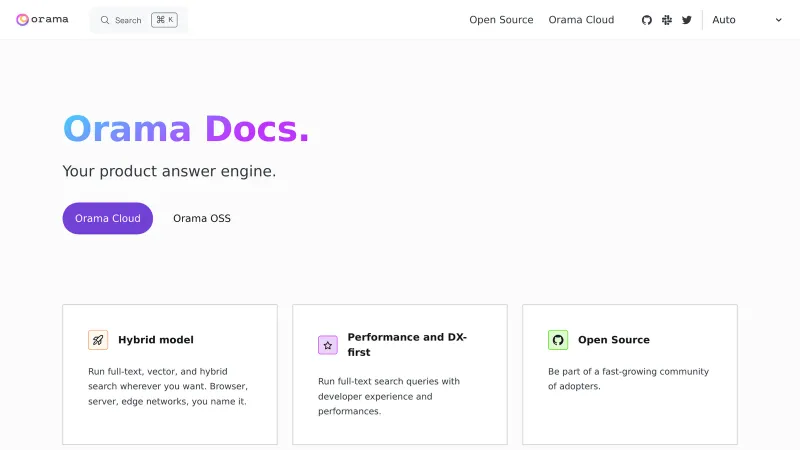The height and width of the screenshot is (450, 800).
Task: Click the Orama logo in the header
Action: point(42,19)
